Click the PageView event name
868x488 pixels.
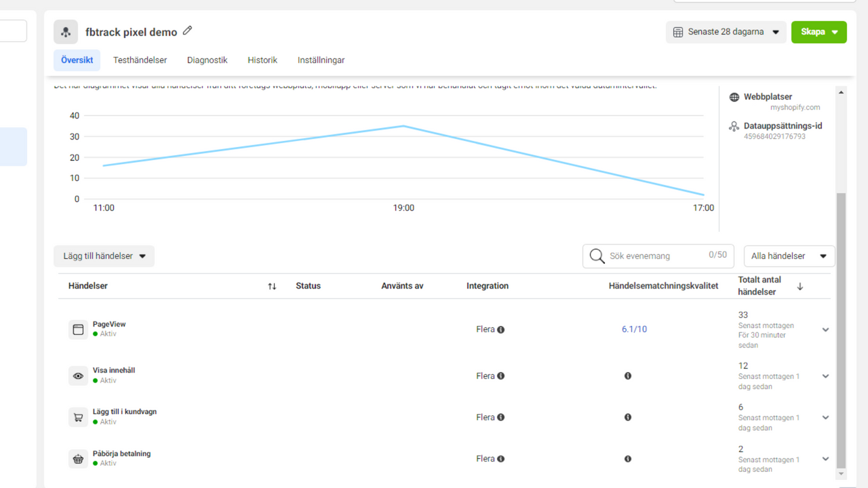tap(109, 324)
